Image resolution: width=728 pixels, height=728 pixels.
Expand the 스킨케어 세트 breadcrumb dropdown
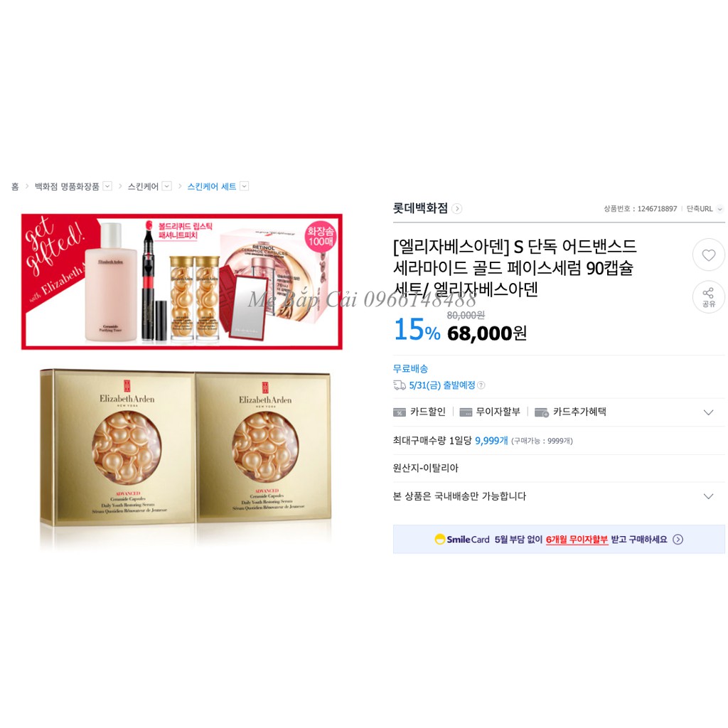(x=245, y=186)
